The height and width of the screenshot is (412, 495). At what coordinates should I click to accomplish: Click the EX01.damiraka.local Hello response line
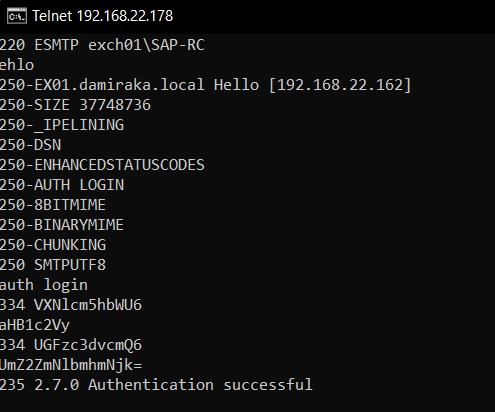206,85
